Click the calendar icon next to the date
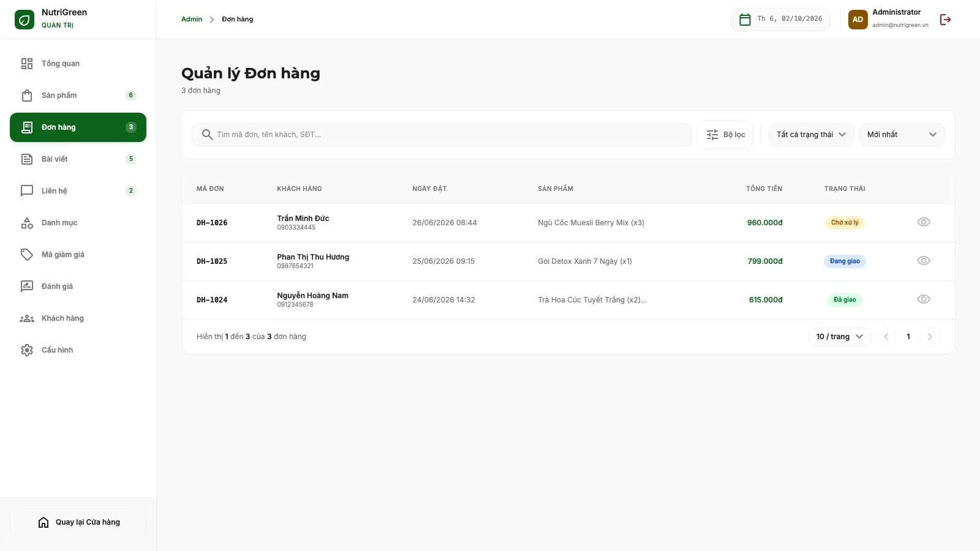Image resolution: width=980 pixels, height=551 pixels. 745,20
